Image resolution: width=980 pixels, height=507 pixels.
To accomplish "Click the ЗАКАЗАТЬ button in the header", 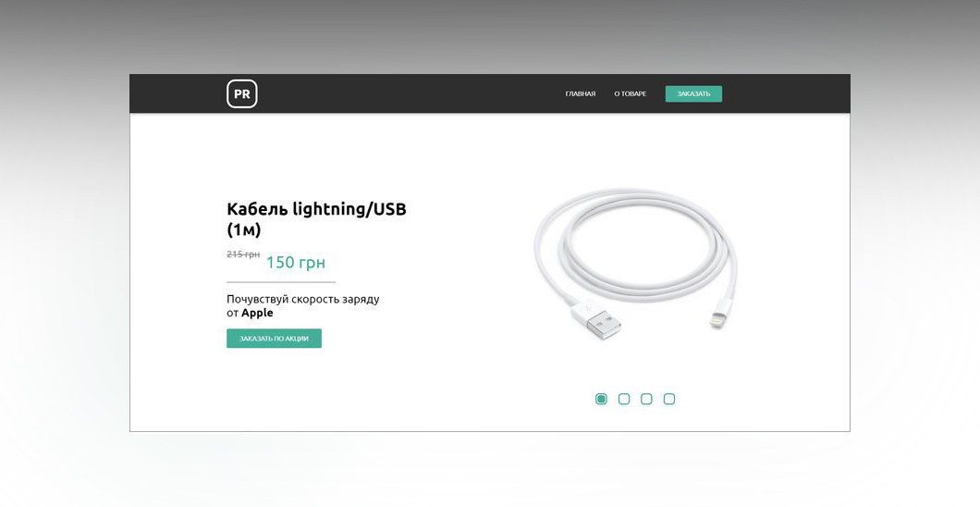I will [693, 93].
